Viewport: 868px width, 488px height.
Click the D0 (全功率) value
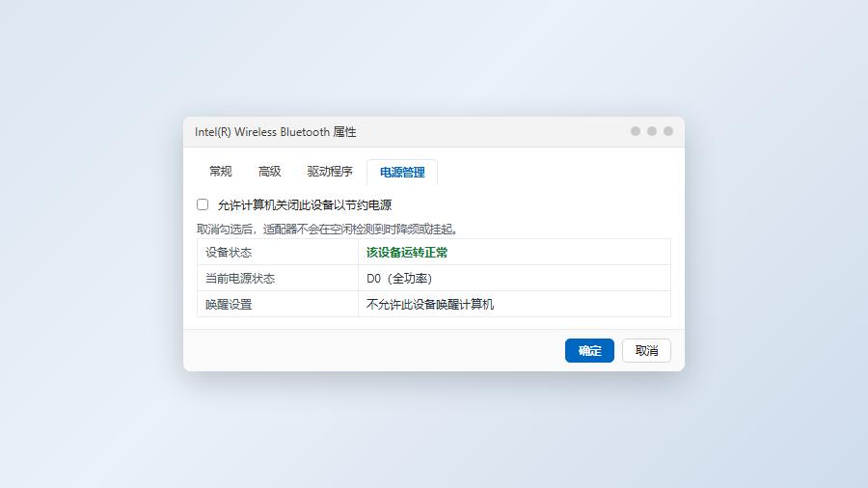pos(399,279)
